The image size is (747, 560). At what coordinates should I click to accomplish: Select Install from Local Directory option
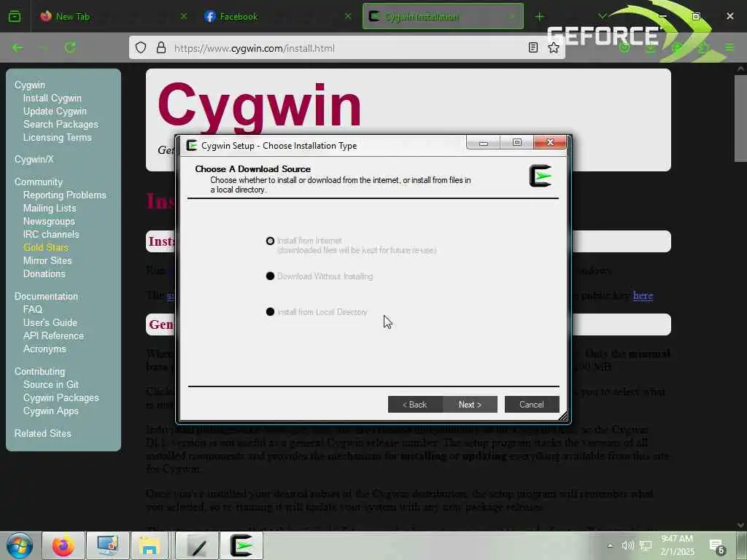click(270, 312)
